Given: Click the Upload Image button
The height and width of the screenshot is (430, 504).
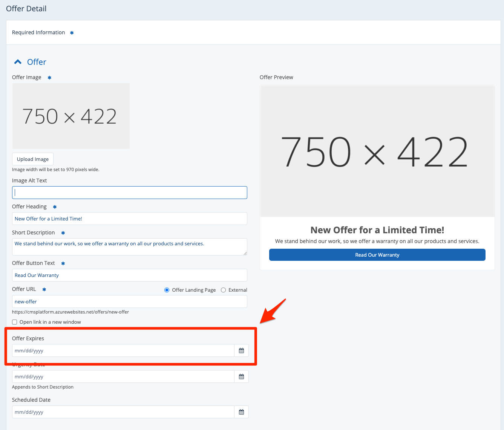Looking at the screenshot, I should 33,159.
